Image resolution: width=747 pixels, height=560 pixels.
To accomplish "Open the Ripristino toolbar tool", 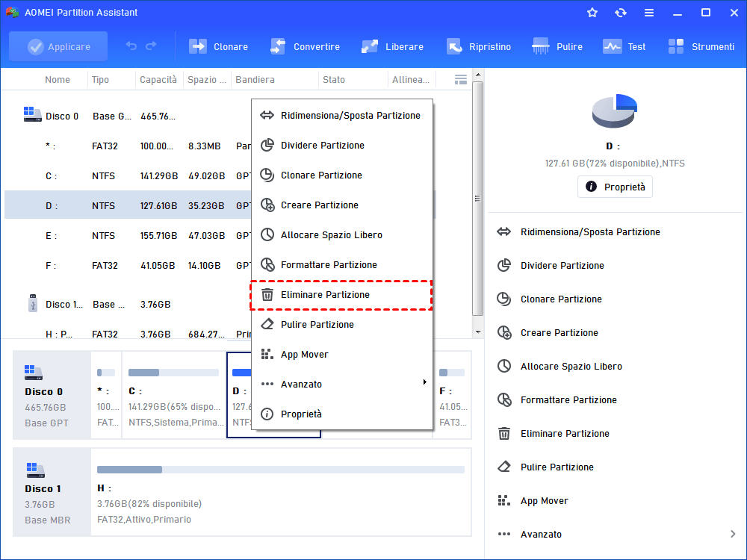I will point(479,46).
